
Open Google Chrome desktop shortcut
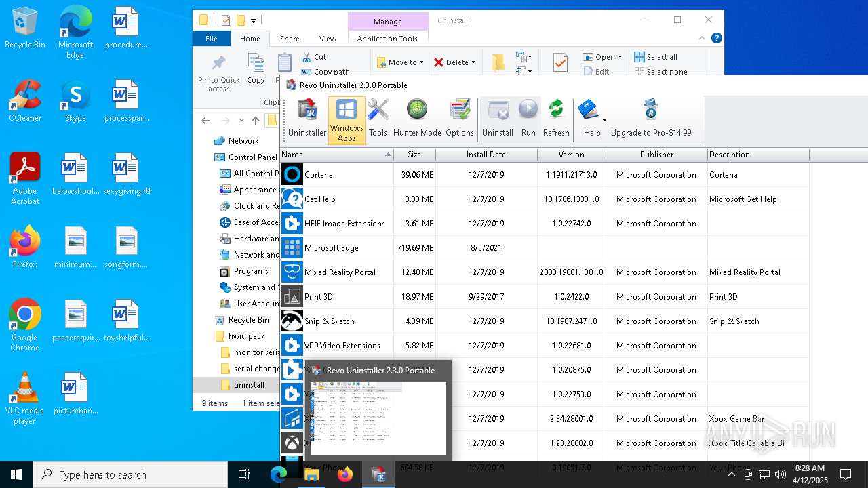[x=25, y=325]
